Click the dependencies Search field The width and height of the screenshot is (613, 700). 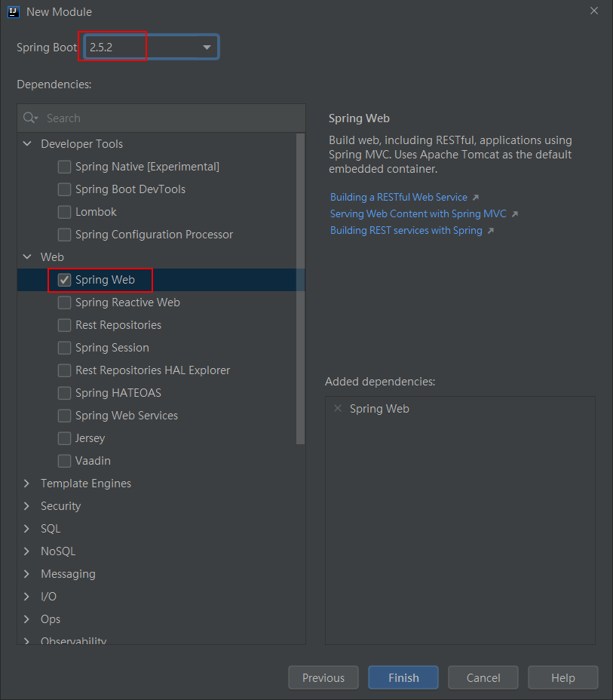[x=161, y=118]
